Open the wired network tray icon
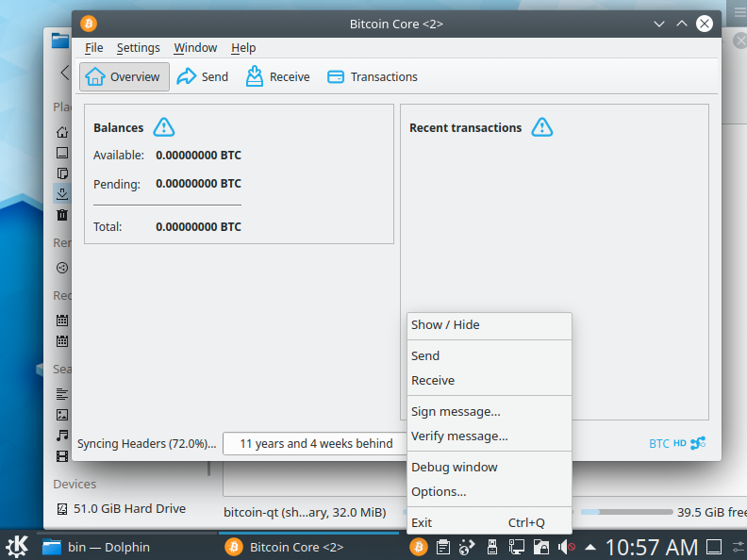747x560 pixels. (517, 547)
